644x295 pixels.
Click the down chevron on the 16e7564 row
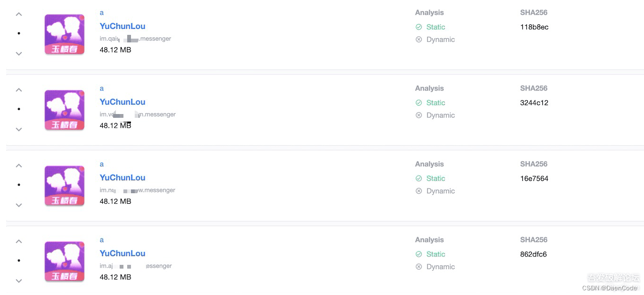[x=19, y=205]
